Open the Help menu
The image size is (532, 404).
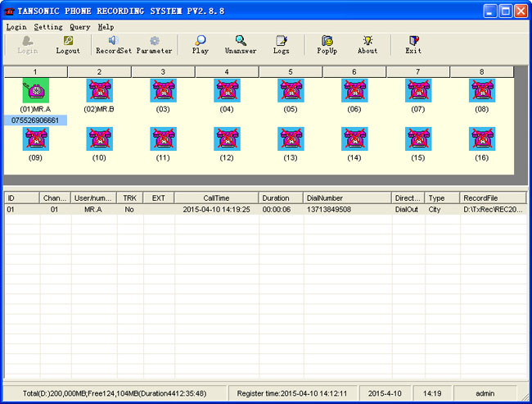click(x=106, y=27)
